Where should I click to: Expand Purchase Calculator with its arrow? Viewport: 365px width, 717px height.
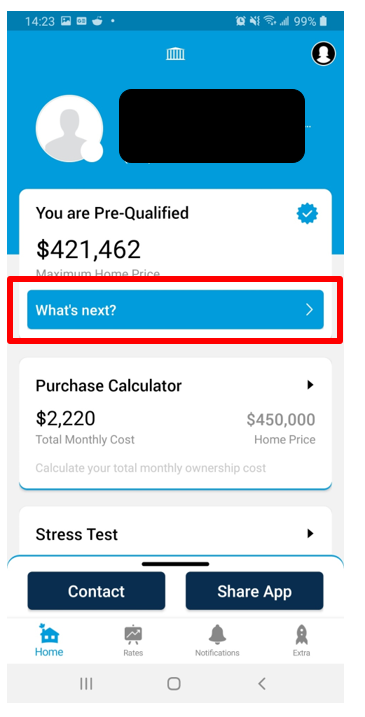311,385
